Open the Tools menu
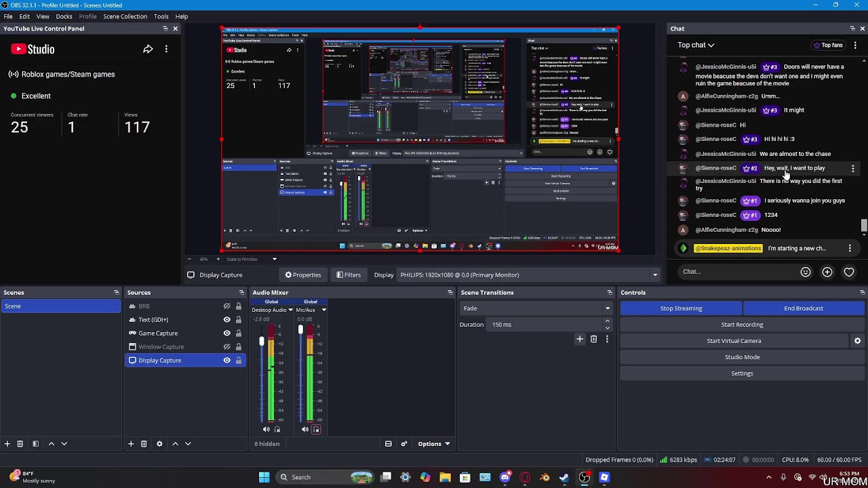The image size is (868, 488). tap(161, 16)
